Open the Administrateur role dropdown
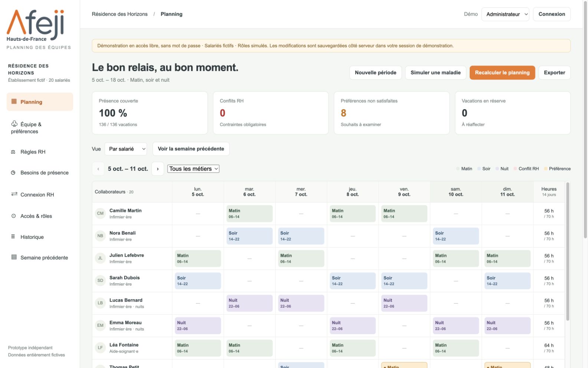588x368 pixels. 505,14
